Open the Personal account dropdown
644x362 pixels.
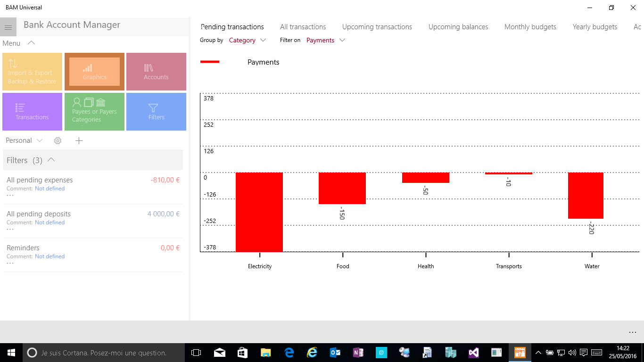24,140
